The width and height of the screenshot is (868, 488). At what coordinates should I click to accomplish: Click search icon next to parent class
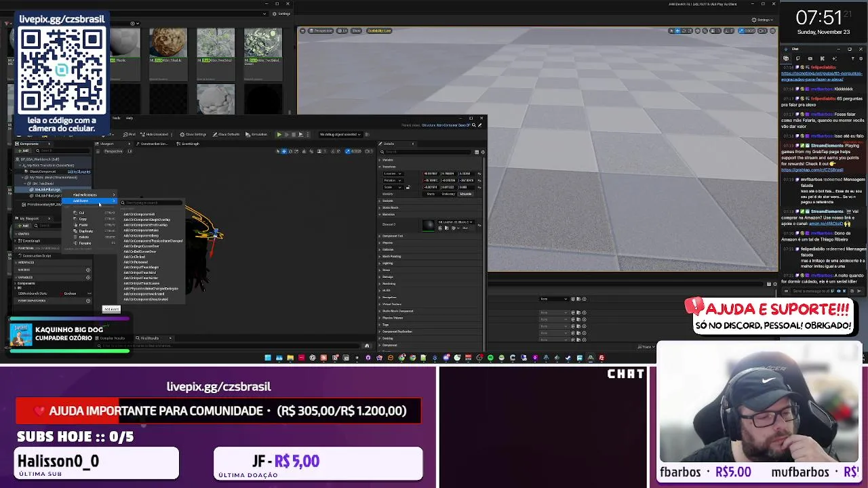pos(474,125)
